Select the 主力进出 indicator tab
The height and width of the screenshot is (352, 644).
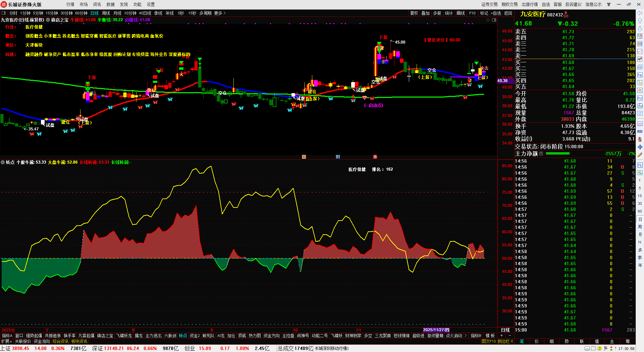point(154,336)
